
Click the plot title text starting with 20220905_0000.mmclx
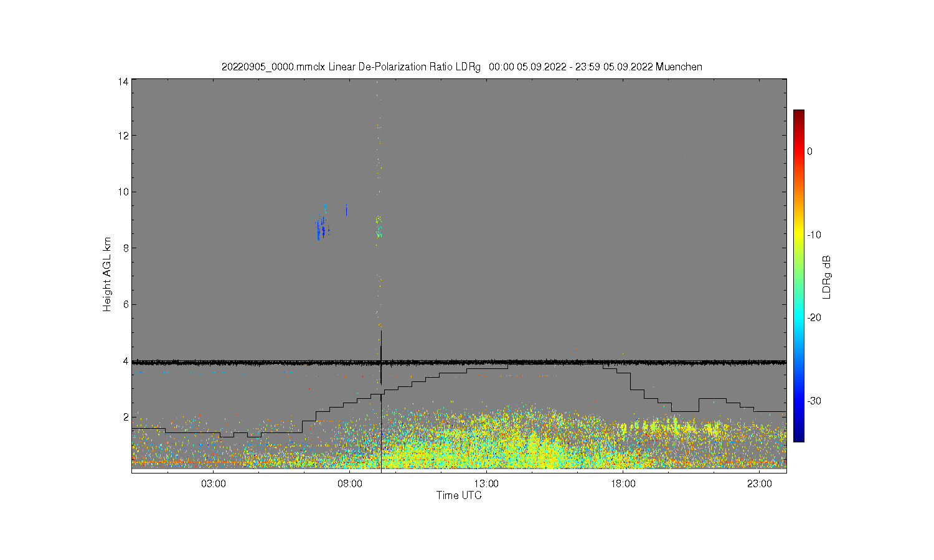click(x=462, y=67)
